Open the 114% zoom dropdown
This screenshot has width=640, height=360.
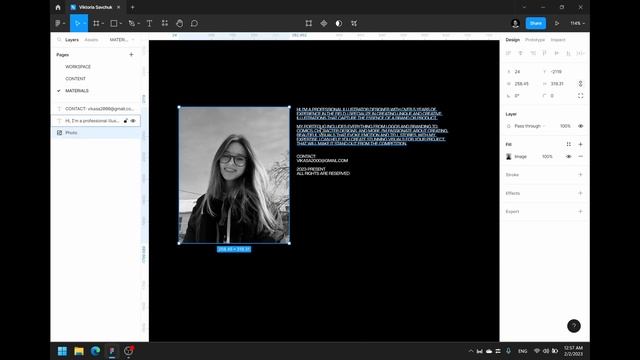(578, 23)
